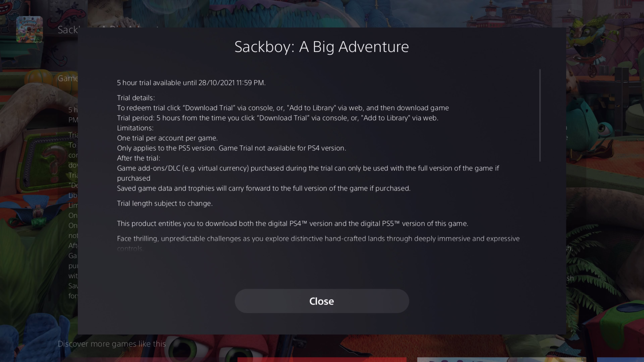Image resolution: width=644 pixels, height=362 pixels.
Task: Select the red game thumbnail at bottom
Action: coord(322,359)
